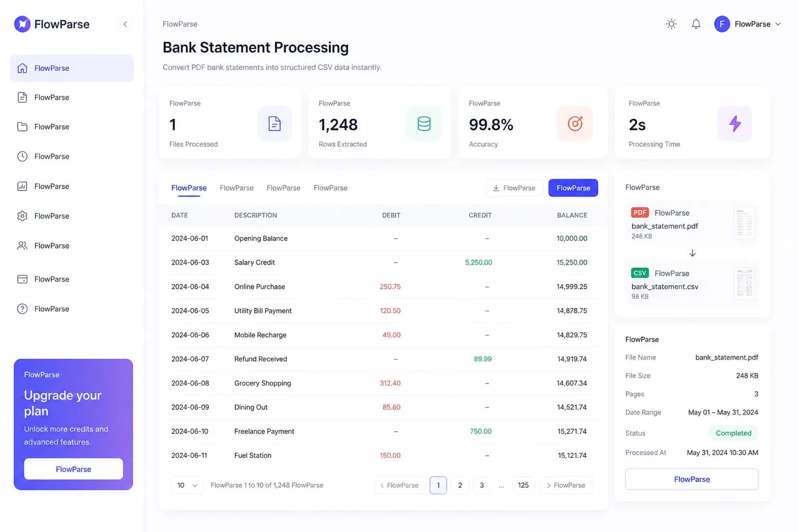Select the Opening Balance row

383,238
